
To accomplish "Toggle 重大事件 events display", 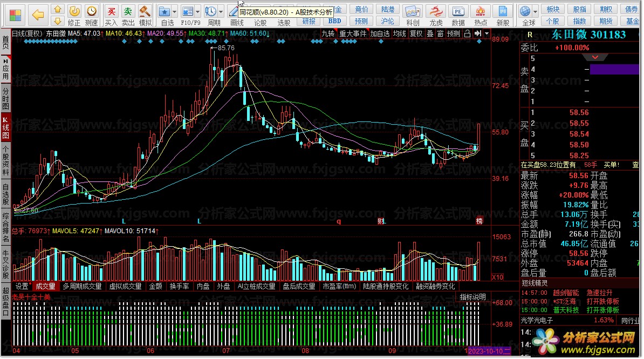I will click(x=353, y=33).
